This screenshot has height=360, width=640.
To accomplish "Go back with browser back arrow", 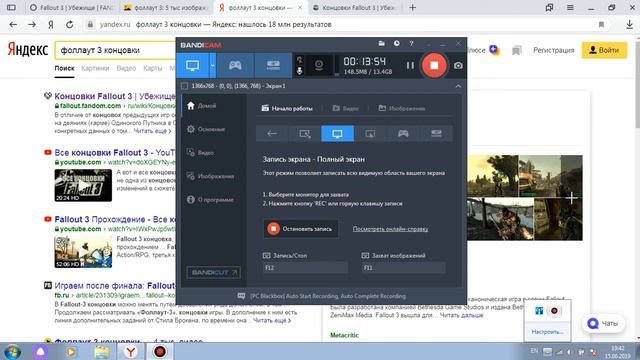I will coord(13,24).
